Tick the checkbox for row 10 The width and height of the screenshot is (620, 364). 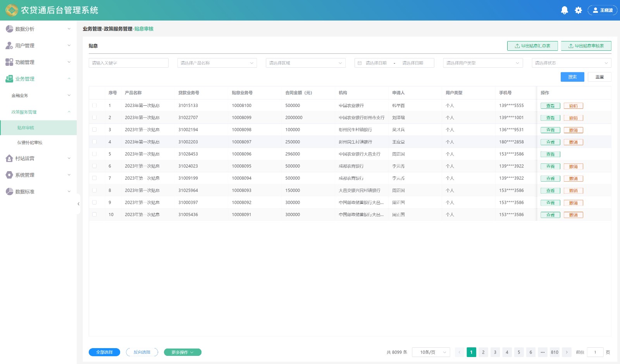[95, 215]
